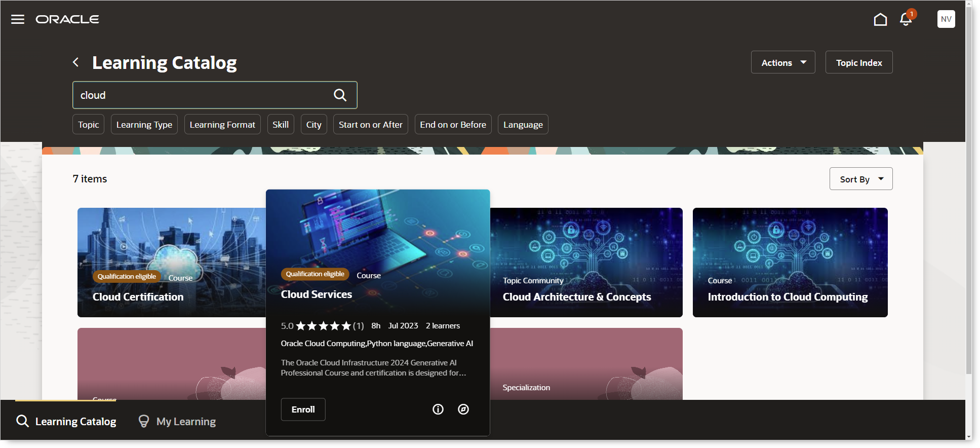Click the Course label on Cloud Certification card
The height and width of the screenshot is (448, 980).
[180, 278]
